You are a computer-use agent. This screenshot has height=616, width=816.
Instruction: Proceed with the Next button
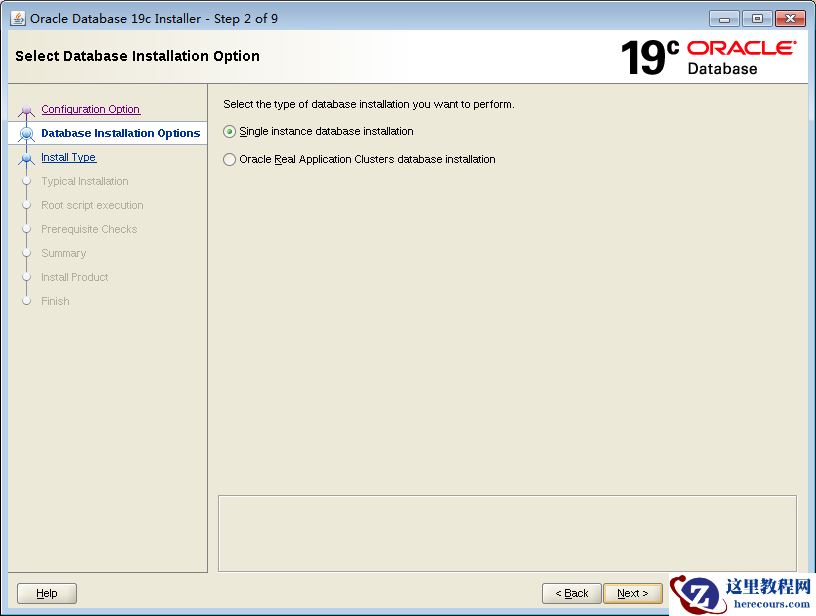632,593
